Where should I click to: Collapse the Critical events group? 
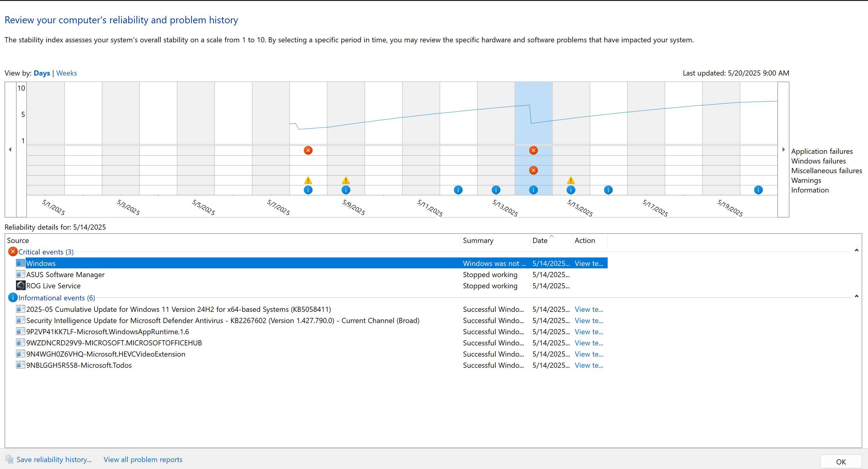click(856, 250)
